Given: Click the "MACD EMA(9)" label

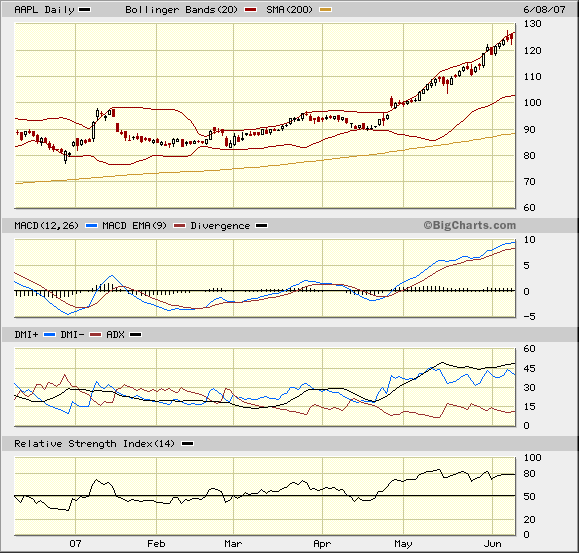Looking at the screenshot, I should tap(134, 226).
